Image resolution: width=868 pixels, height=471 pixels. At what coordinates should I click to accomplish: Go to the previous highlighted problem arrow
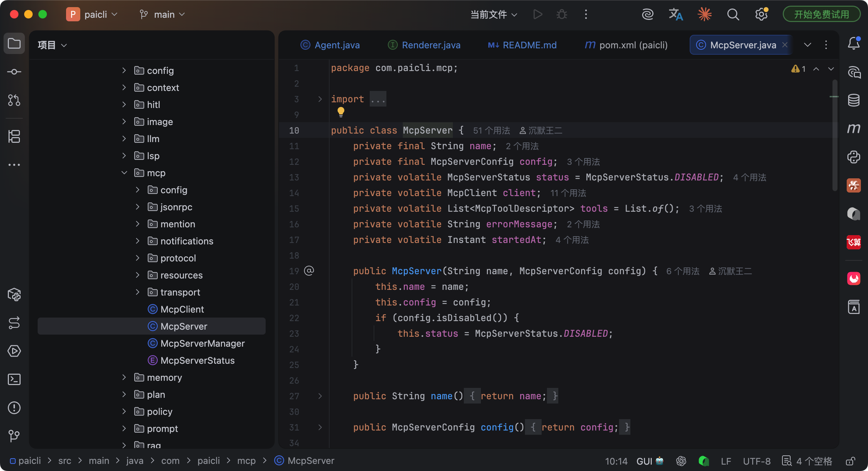pos(816,69)
